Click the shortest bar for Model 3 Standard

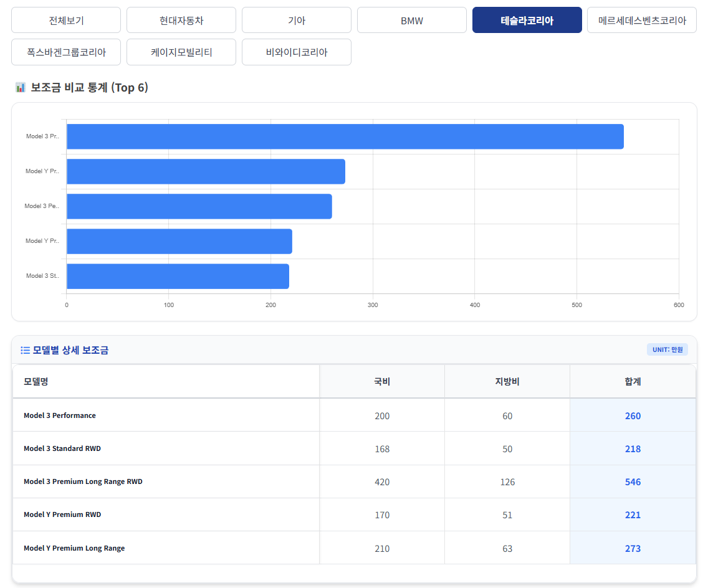[178, 276]
